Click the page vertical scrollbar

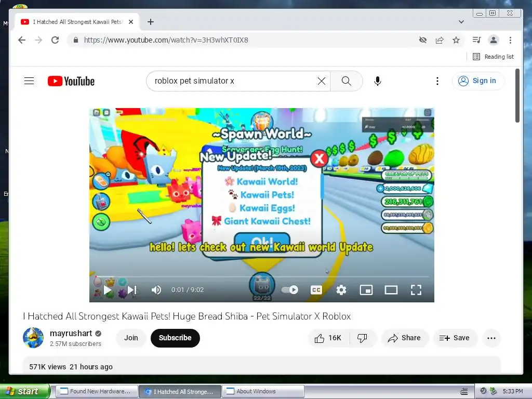[x=517, y=96]
